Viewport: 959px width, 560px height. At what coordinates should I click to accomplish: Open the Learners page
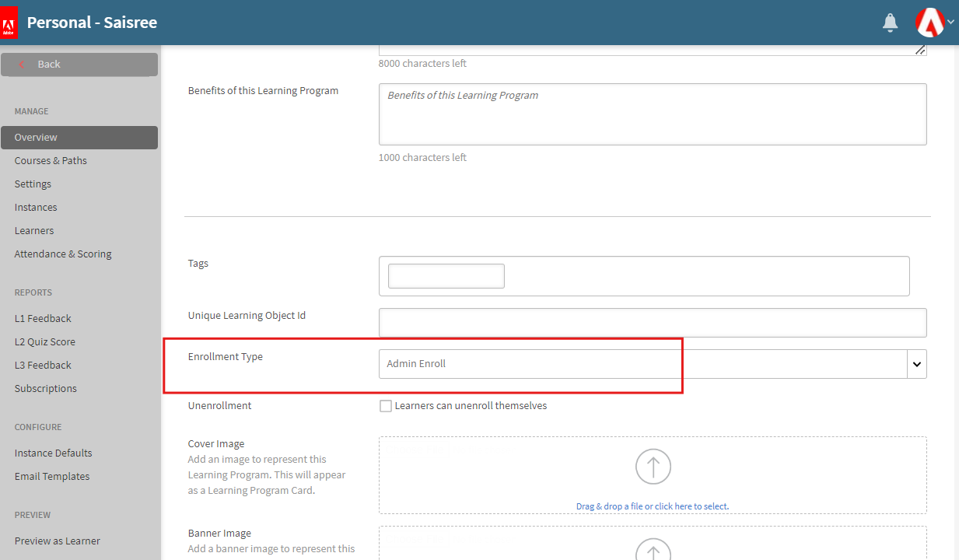[x=34, y=231]
